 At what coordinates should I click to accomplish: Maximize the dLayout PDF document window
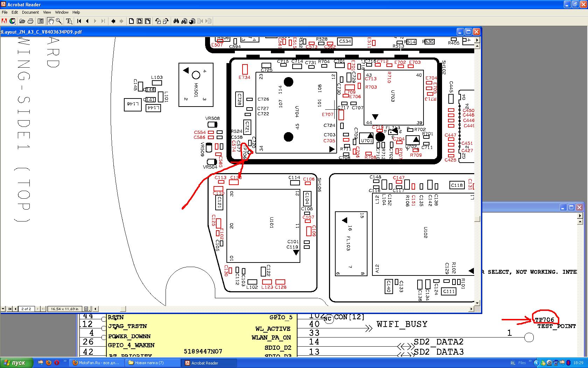coord(468,32)
